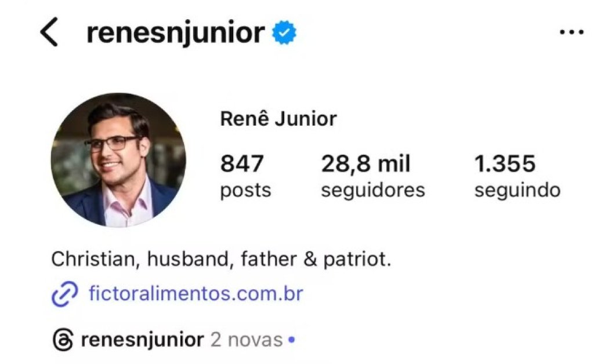The width and height of the screenshot is (594, 364).
Task: Tap the '2 novas' Threads notice
Action: pyautogui.click(x=247, y=340)
